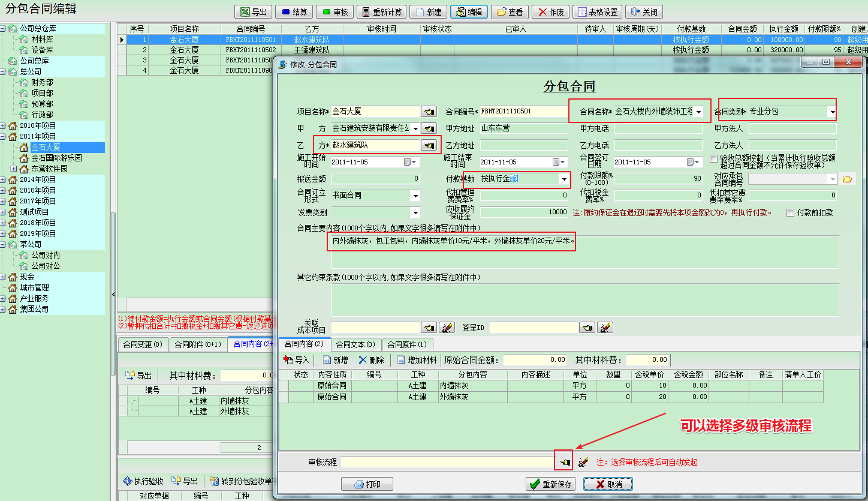
Task: Click the 审核 button in main toolbar
Action: coord(334,12)
